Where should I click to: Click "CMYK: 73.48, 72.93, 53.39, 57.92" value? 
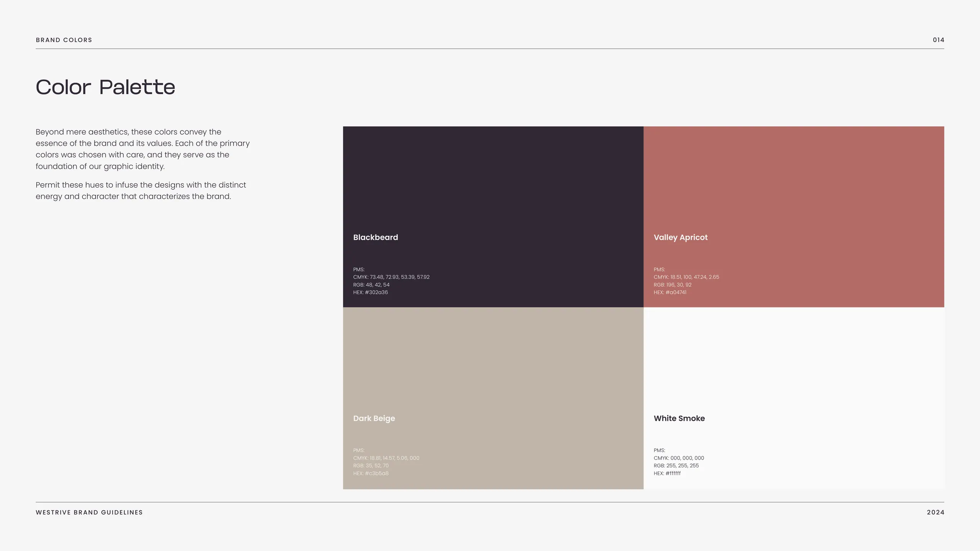point(391,277)
